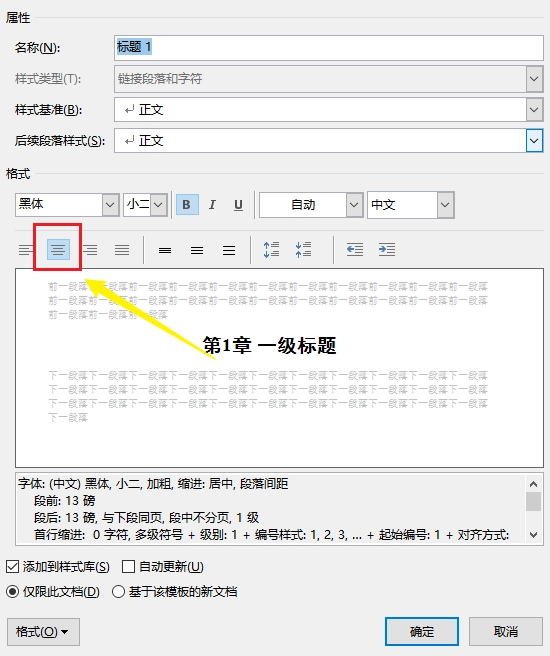The width and height of the screenshot is (550, 656).
Task: Select right align paragraph icon
Action: [90, 250]
